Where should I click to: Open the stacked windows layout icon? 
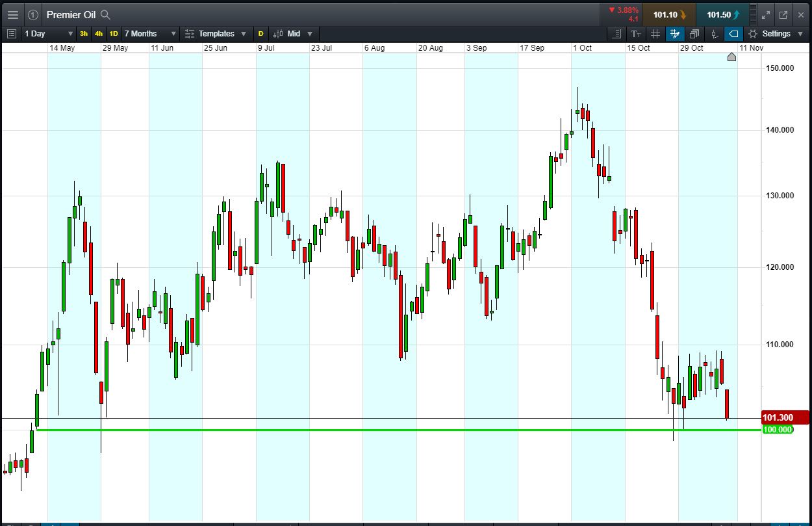(694, 33)
